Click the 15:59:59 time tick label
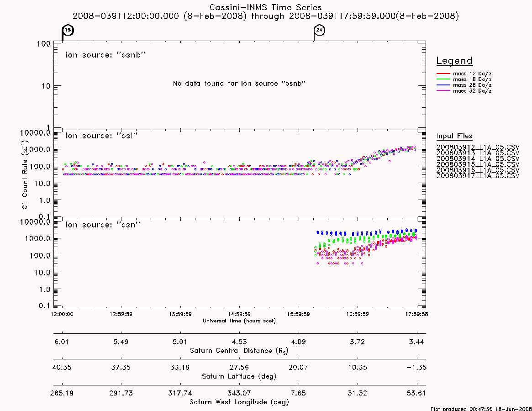The width and height of the screenshot is (532, 411). click(298, 314)
